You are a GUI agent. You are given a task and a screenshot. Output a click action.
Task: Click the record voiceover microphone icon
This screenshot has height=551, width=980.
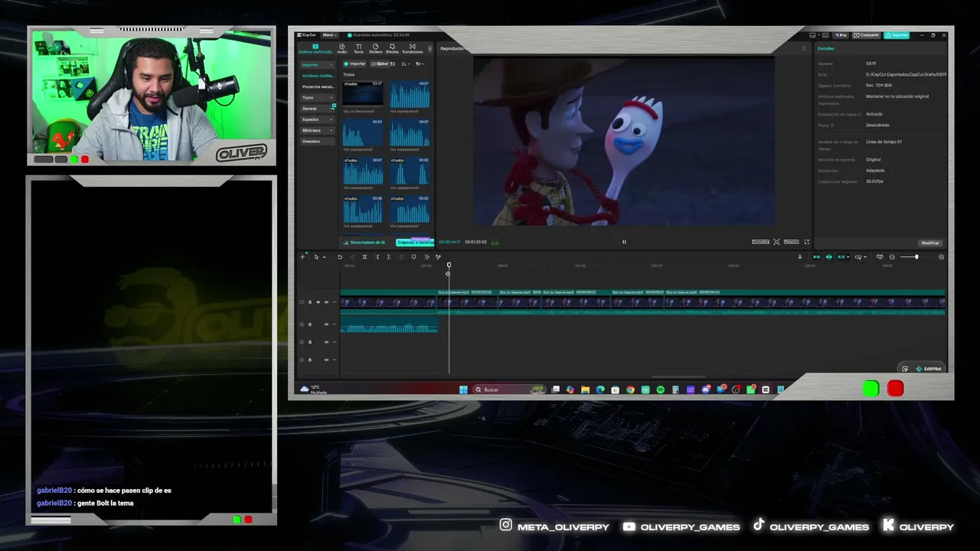pyautogui.click(x=800, y=257)
